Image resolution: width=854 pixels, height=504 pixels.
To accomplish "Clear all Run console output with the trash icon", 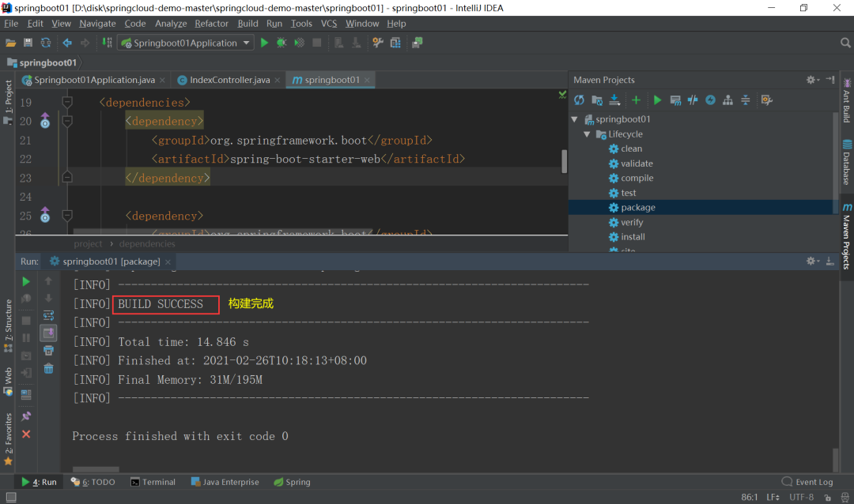I will pyautogui.click(x=48, y=368).
